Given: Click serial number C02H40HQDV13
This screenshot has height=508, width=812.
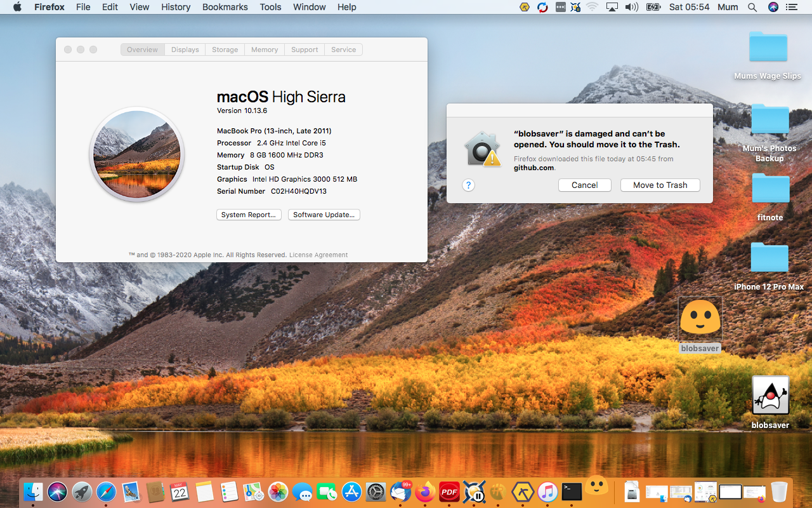Looking at the screenshot, I should (299, 191).
